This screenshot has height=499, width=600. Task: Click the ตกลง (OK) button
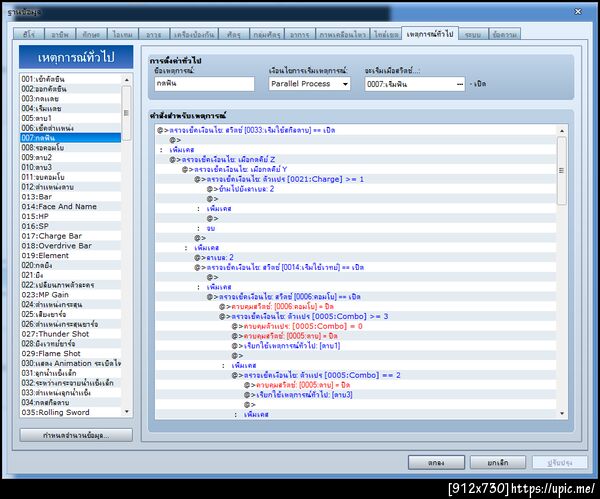(436, 462)
